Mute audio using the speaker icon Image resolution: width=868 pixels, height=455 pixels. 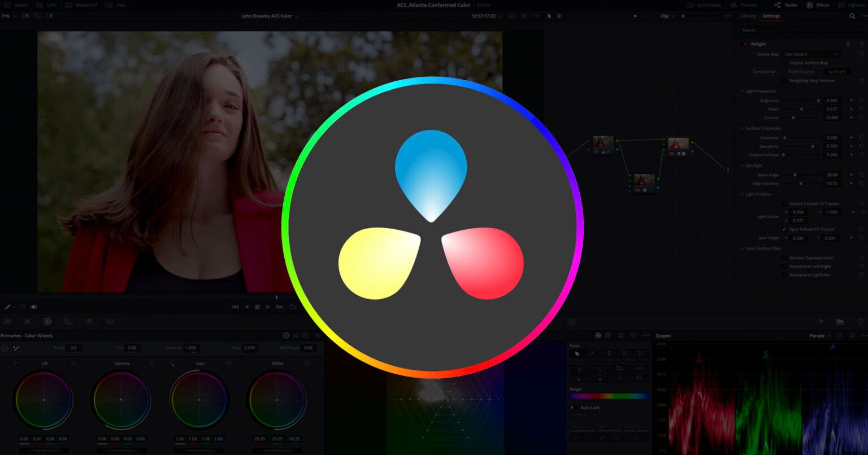coord(34,307)
